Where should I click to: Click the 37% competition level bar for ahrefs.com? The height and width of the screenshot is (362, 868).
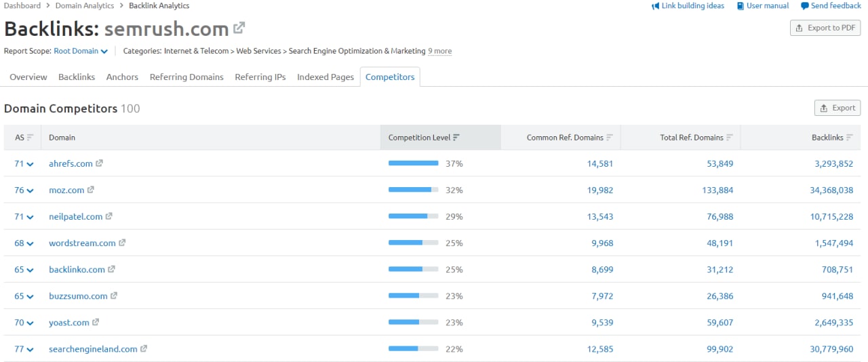[414, 163]
